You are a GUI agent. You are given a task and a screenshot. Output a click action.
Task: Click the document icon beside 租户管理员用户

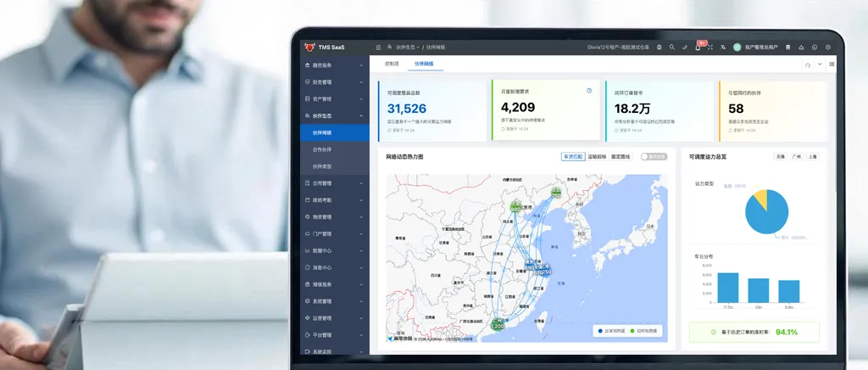pos(787,48)
